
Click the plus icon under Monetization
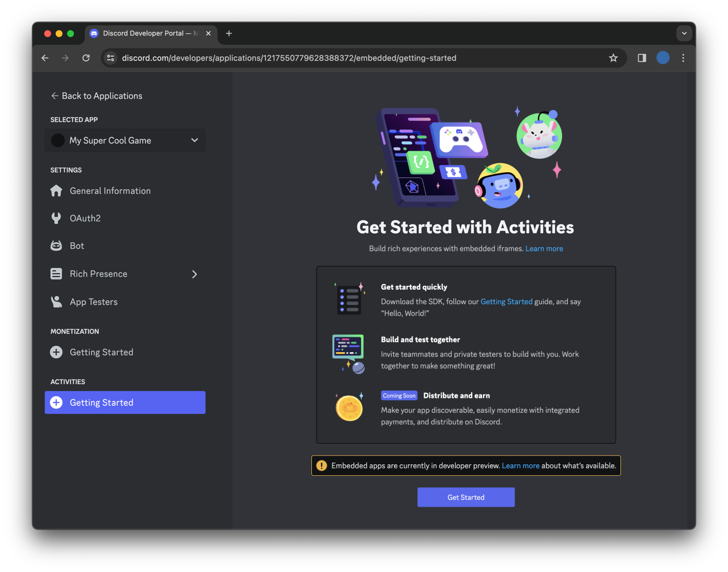point(56,352)
